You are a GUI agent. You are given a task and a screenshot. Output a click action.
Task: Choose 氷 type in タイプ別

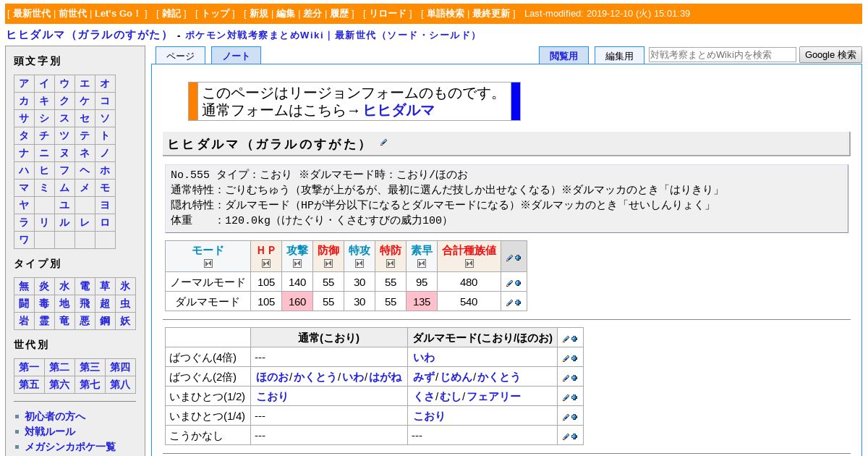125,287
